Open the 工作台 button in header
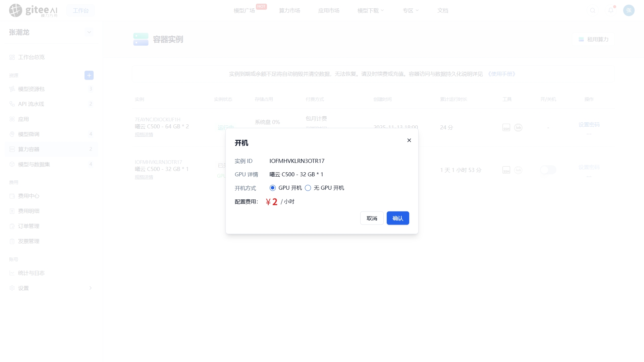 click(81, 10)
